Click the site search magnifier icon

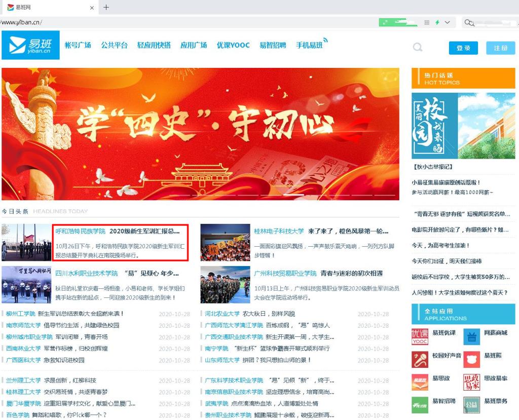pos(417,48)
